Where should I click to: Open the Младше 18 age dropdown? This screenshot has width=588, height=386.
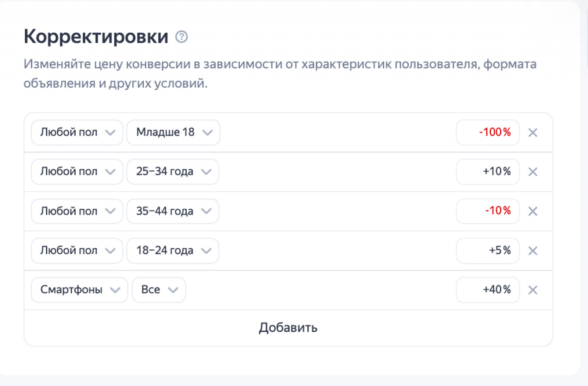173,132
